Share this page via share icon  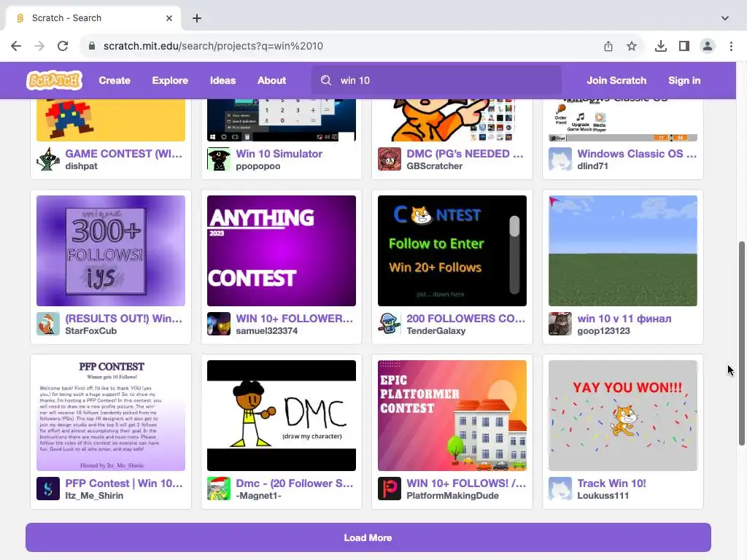[x=608, y=46]
